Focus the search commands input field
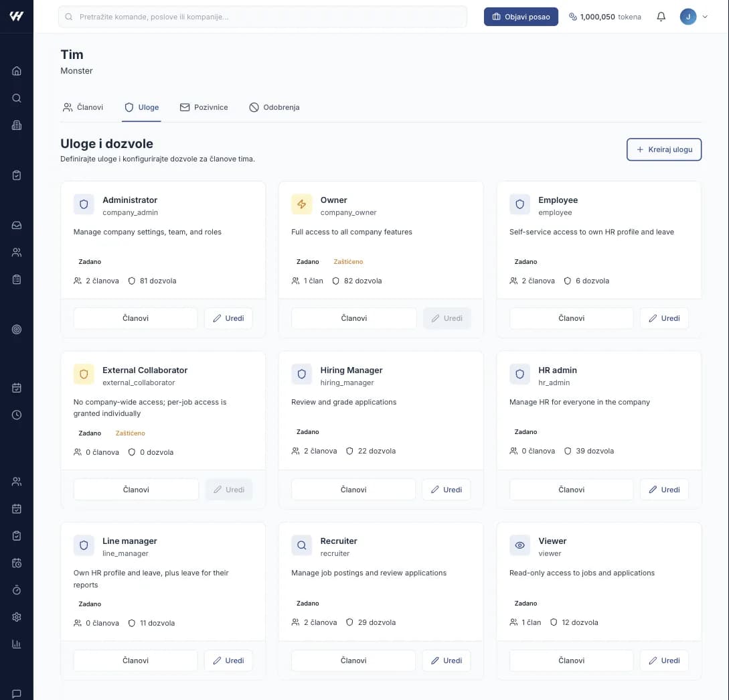729x700 pixels. [x=262, y=17]
